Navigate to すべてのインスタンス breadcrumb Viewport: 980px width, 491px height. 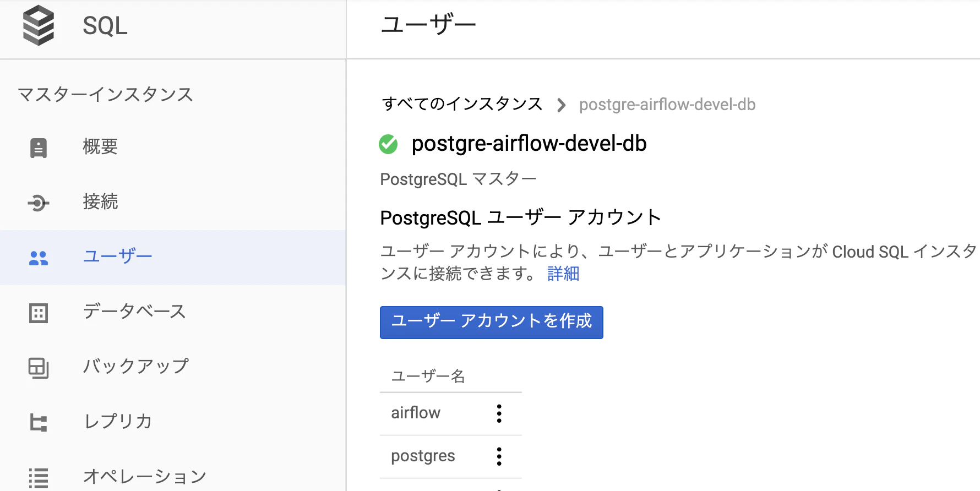[462, 104]
